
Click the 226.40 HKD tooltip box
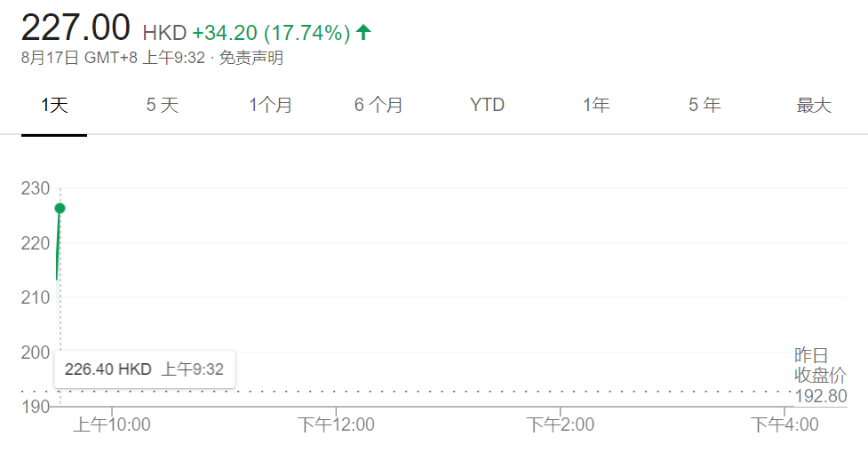tap(145, 369)
